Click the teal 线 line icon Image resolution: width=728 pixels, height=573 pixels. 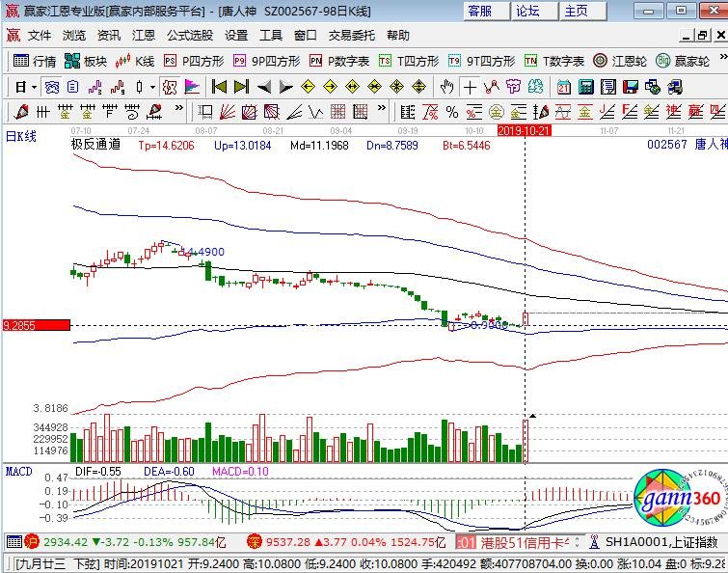(535, 87)
